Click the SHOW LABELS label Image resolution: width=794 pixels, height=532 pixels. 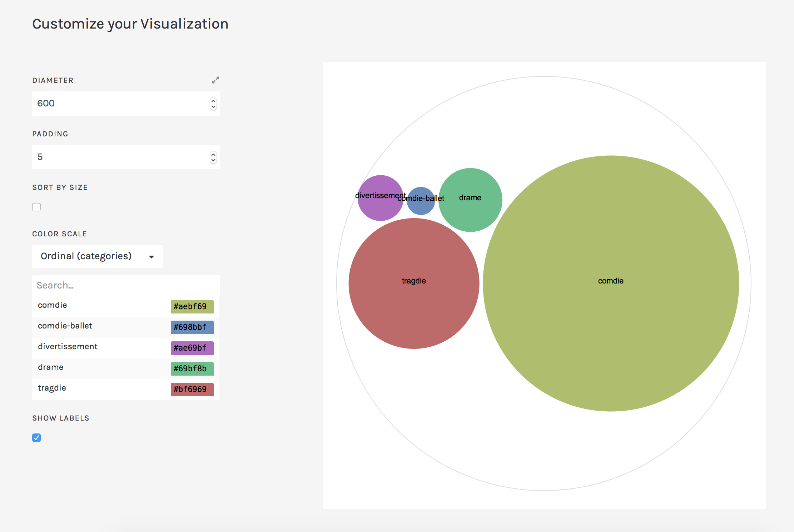pyautogui.click(x=61, y=418)
